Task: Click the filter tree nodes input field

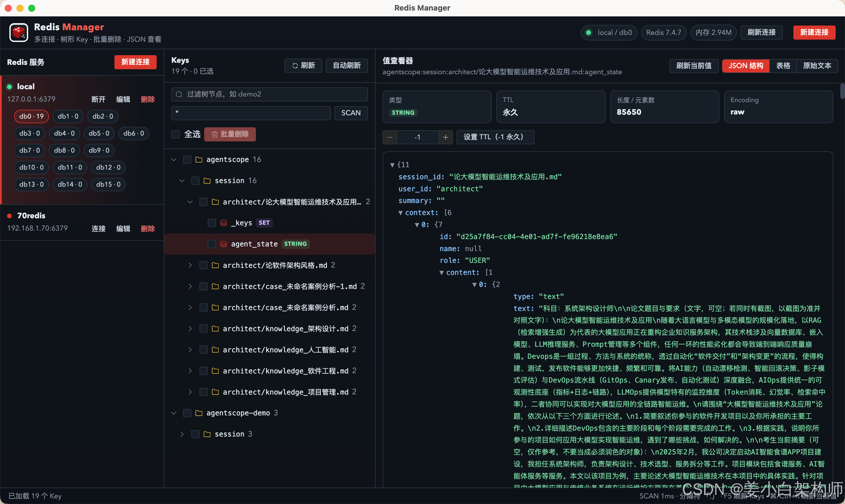Action: coord(270,94)
